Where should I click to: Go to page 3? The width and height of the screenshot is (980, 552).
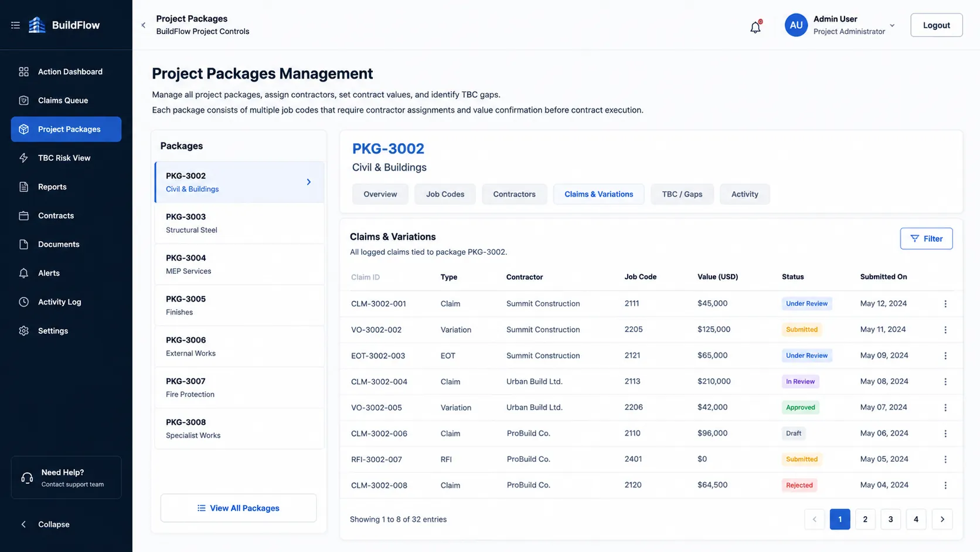[x=890, y=519]
